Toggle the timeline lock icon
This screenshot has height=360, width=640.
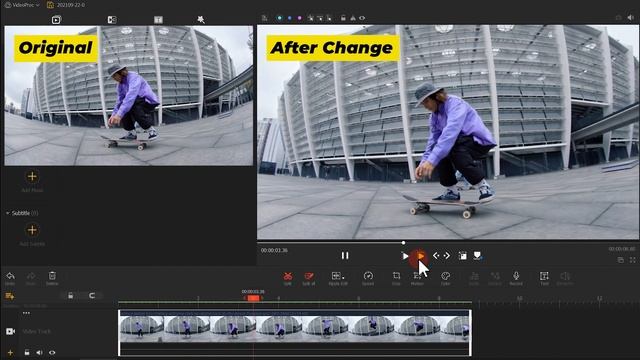point(71,296)
